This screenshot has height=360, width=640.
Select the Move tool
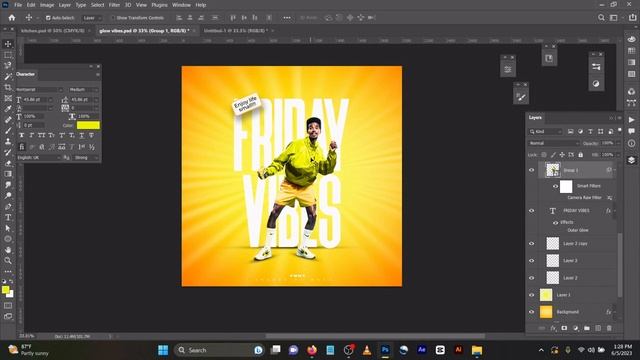point(8,44)
